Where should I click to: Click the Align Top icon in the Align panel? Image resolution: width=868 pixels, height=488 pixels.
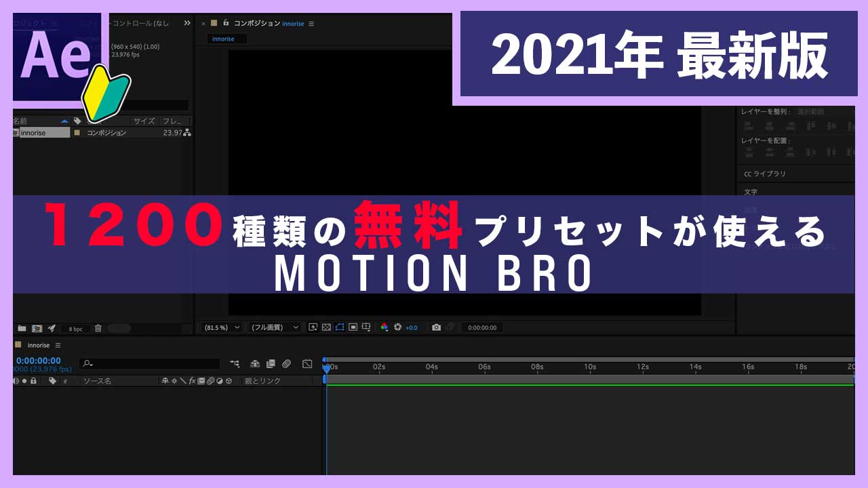tap(811, 125)
